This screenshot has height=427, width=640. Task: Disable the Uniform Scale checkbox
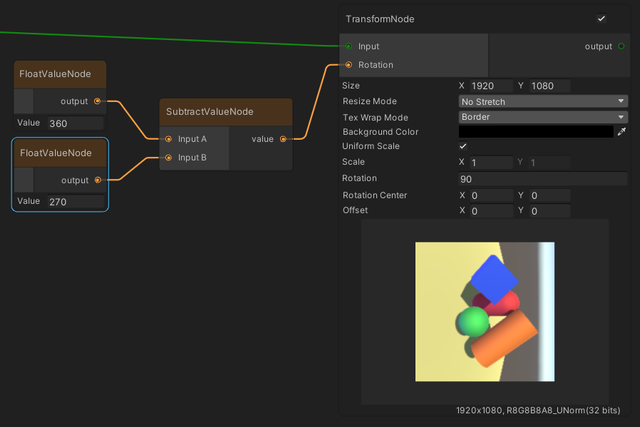tap(463, 147)
